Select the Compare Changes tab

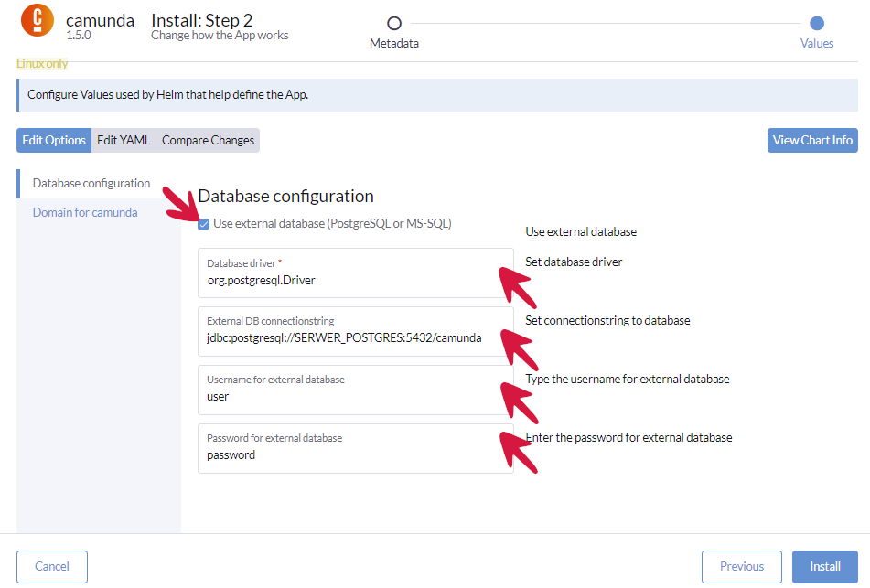pyautogui.click(x=208, y=140)
